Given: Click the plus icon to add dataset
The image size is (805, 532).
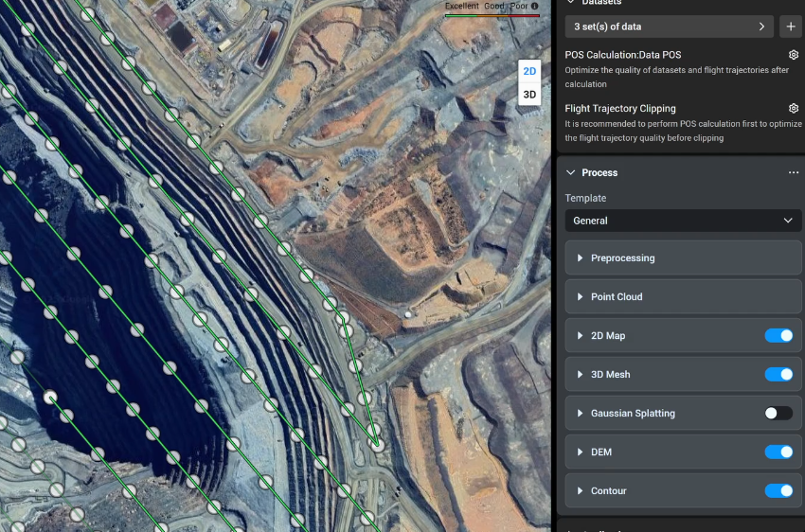Looking at the screenshot, I should pyautogui.click(x=791, y=27).
